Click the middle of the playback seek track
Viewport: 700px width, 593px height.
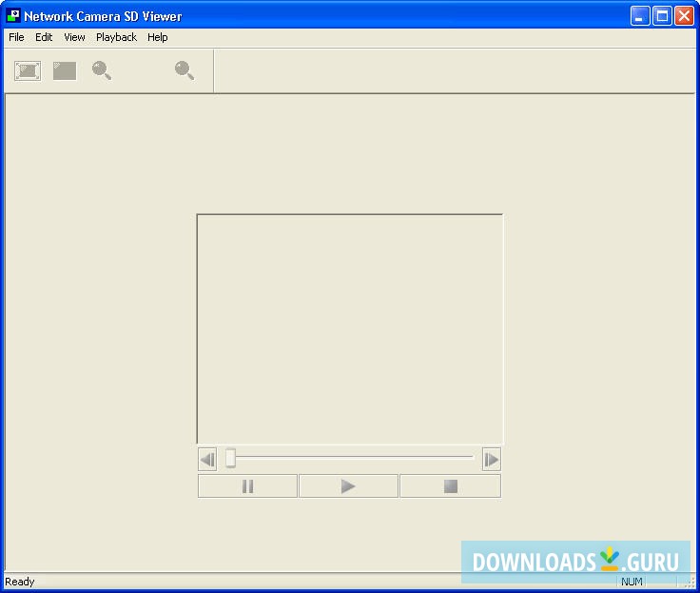(x=351, y=457)
